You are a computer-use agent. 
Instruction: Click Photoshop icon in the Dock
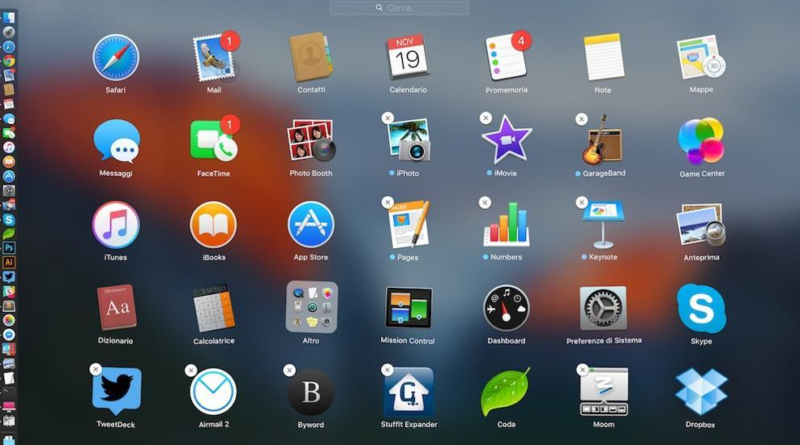(x=9, y=248)
